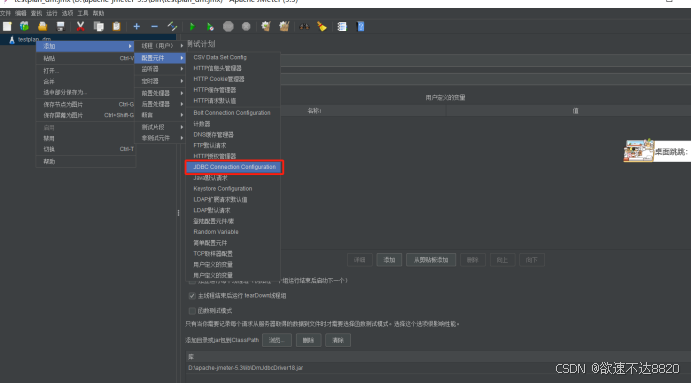
Task: Click the Stop test icon
Action: (228, 26)
